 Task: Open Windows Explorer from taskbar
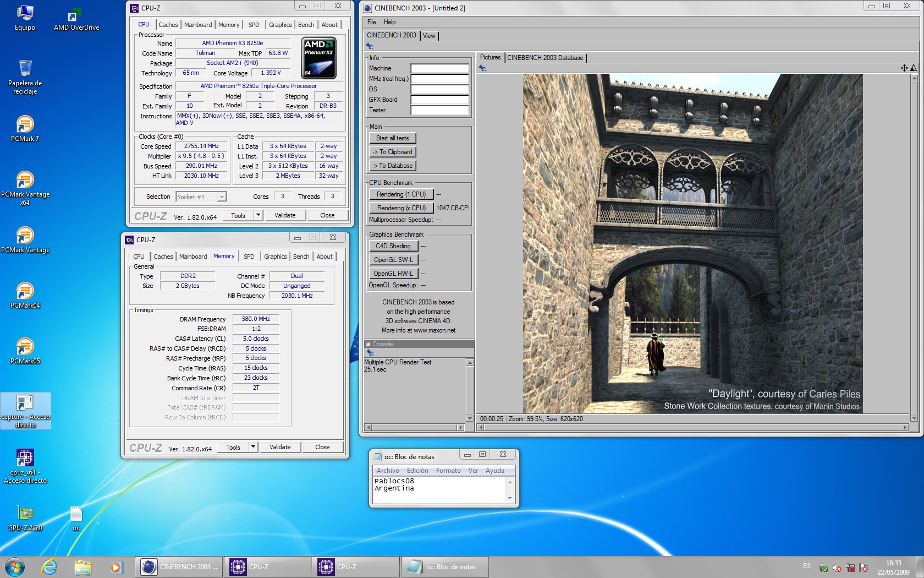(x=82, y=566)
